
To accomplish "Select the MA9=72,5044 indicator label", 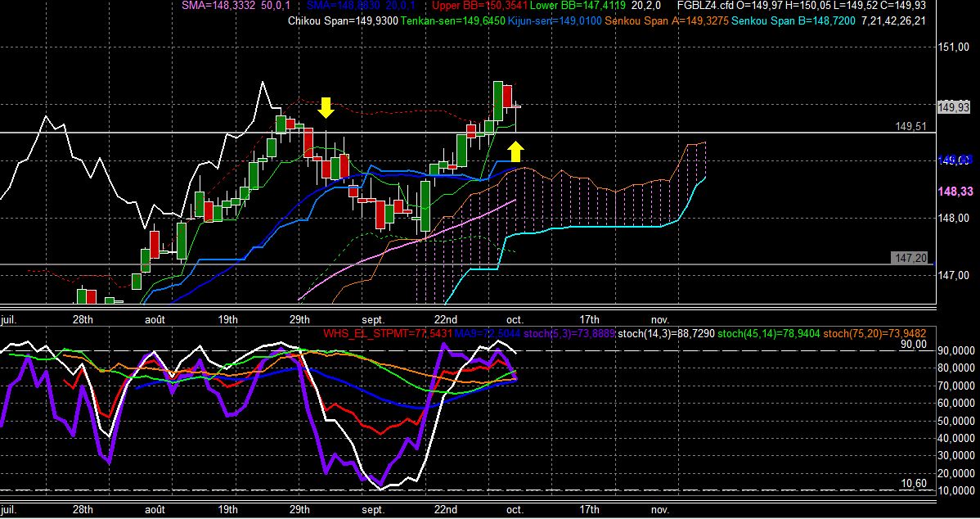I will tap(488, 335).
